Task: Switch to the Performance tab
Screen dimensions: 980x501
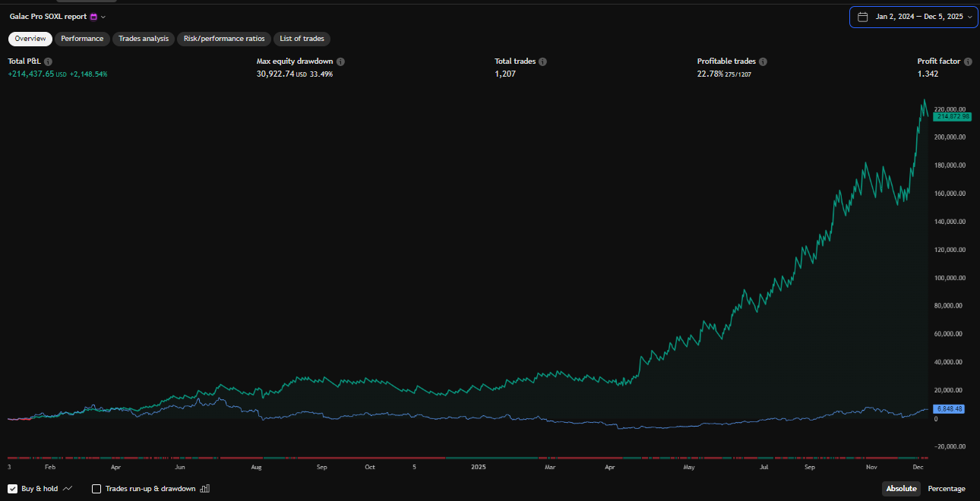Action: tap(82, 39)
